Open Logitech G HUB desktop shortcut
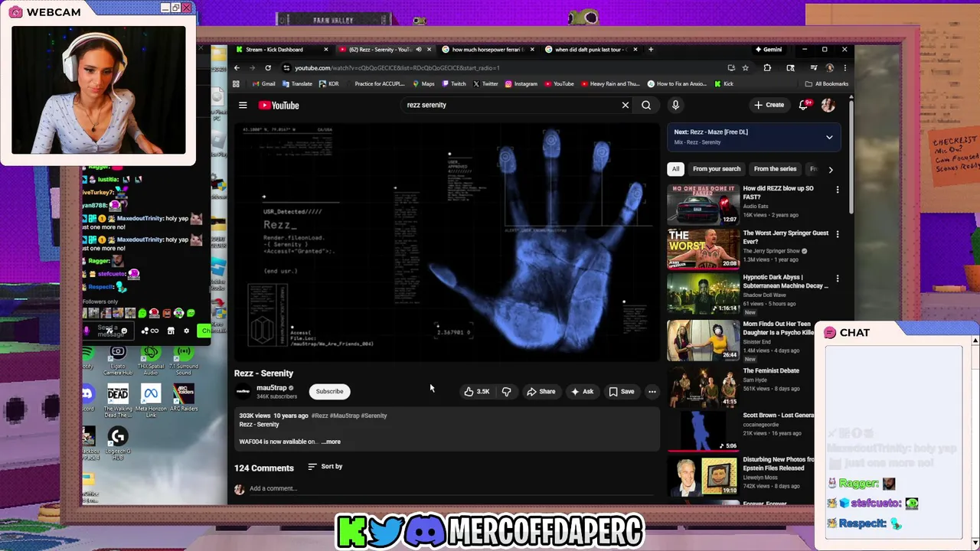Viewport: 980px width, 551px height. tap(118, 444)
